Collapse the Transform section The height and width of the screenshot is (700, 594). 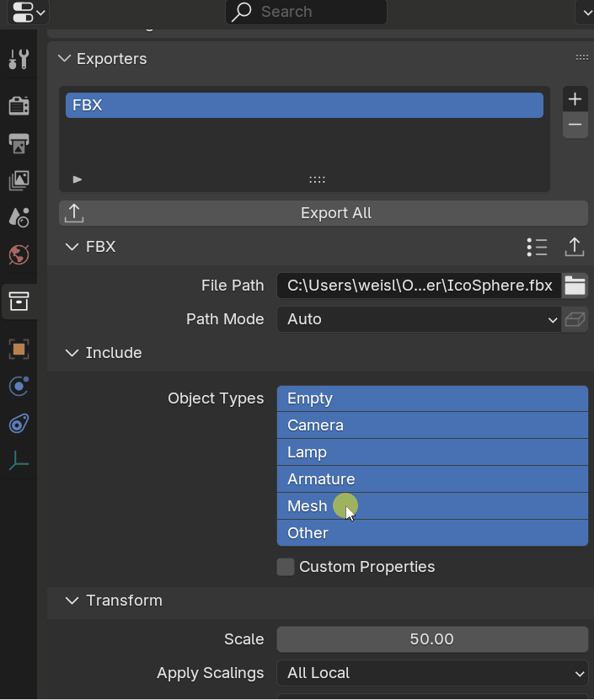coord(72,601)
